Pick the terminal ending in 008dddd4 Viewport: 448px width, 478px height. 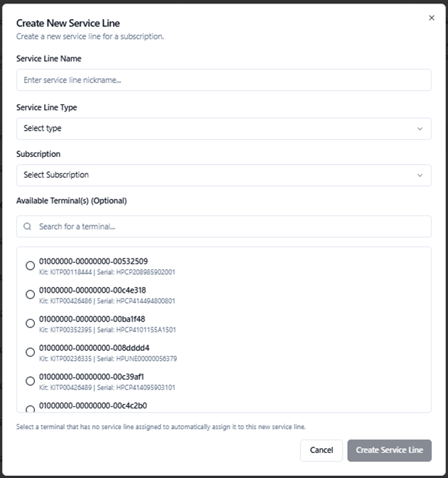point(31,352)
